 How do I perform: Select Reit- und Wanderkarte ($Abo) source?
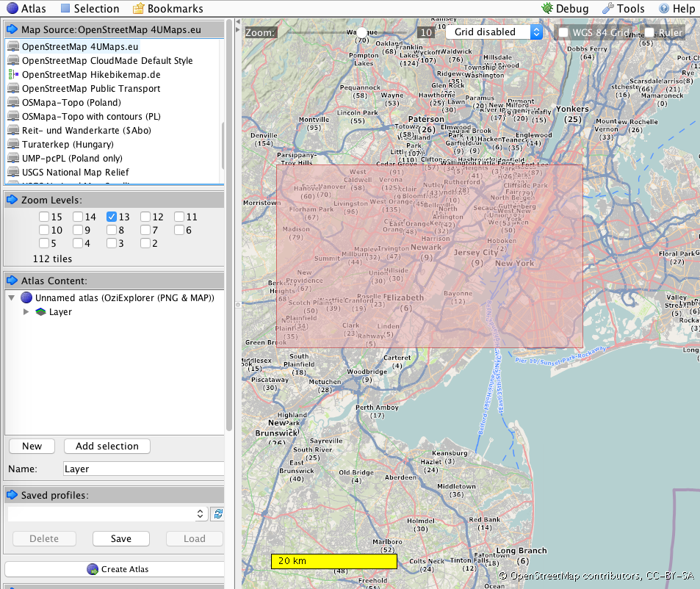(87, 130)
